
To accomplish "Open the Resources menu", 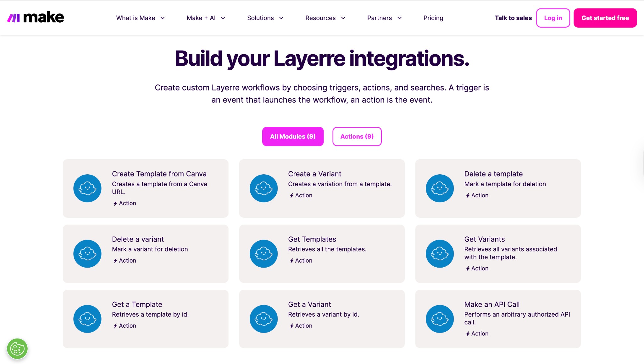I will 325,18.
